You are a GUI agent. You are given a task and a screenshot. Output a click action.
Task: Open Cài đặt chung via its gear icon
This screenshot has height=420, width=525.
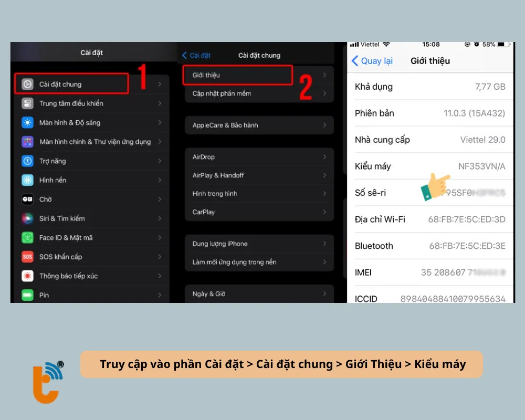pos(28,83)
